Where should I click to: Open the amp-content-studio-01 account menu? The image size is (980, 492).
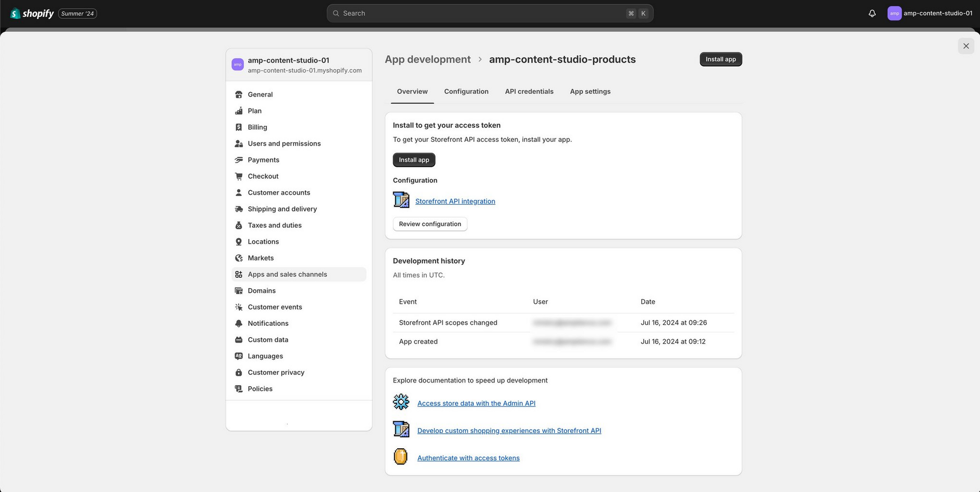point(930,14)
